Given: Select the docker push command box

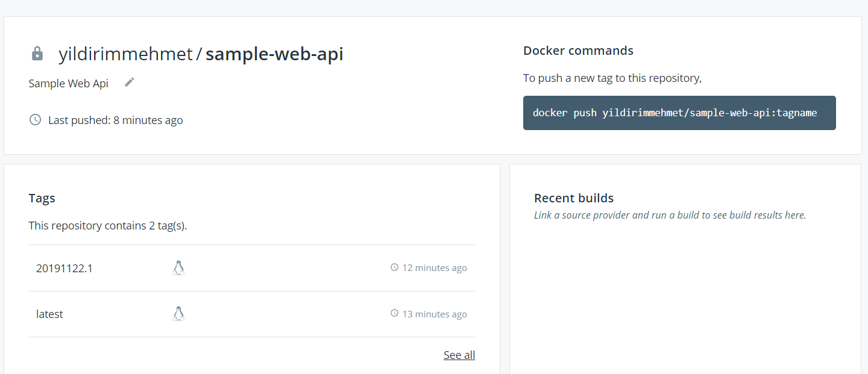Looking at the screenshot, I should tap(679, 113).
